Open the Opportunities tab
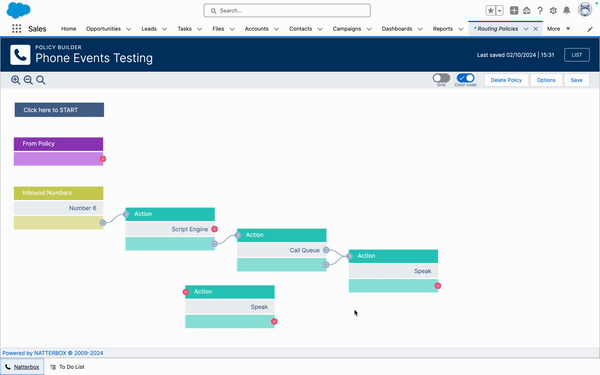The image size is (600, 375). pos(103,29)
